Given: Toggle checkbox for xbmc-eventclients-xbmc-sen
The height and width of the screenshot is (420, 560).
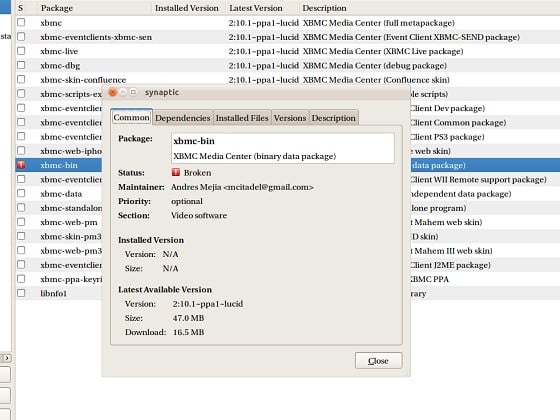Looking at the screenshot, I should click(x=21, y=36).
